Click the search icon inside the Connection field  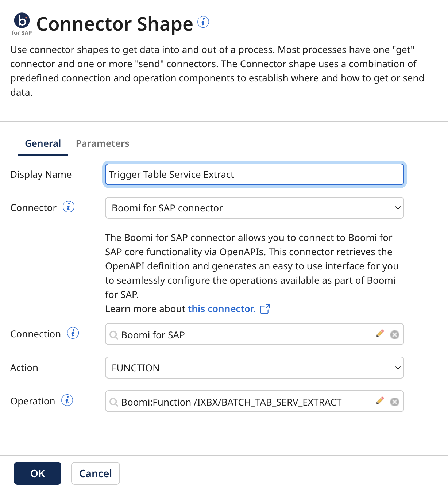pos(113,335)
